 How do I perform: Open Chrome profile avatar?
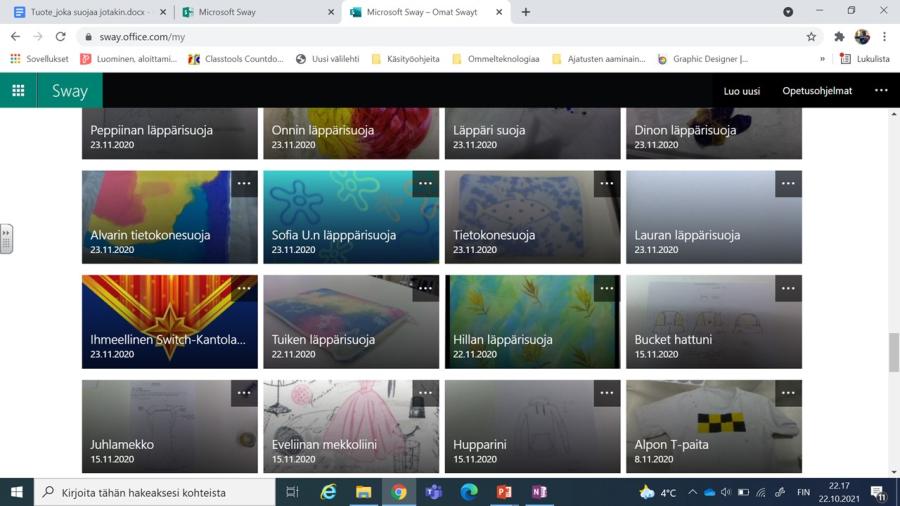point(862,37)
